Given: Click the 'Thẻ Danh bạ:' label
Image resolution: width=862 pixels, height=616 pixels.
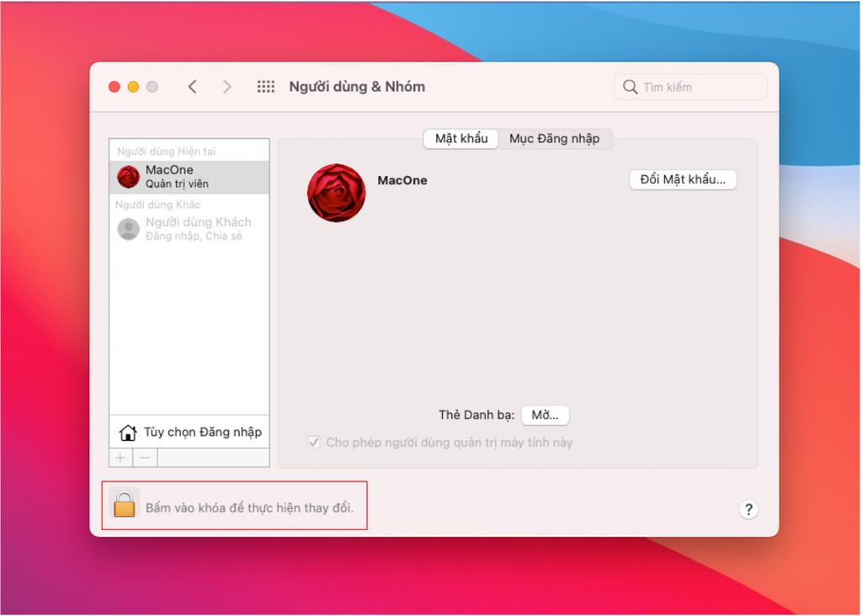Looking at the screenshot, I should coord(476,415).
